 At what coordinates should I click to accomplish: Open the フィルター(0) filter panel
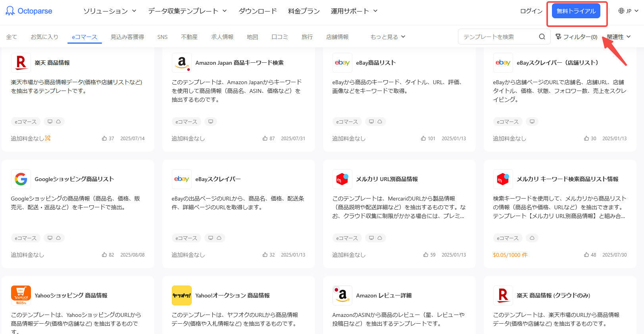pos(576,37)
